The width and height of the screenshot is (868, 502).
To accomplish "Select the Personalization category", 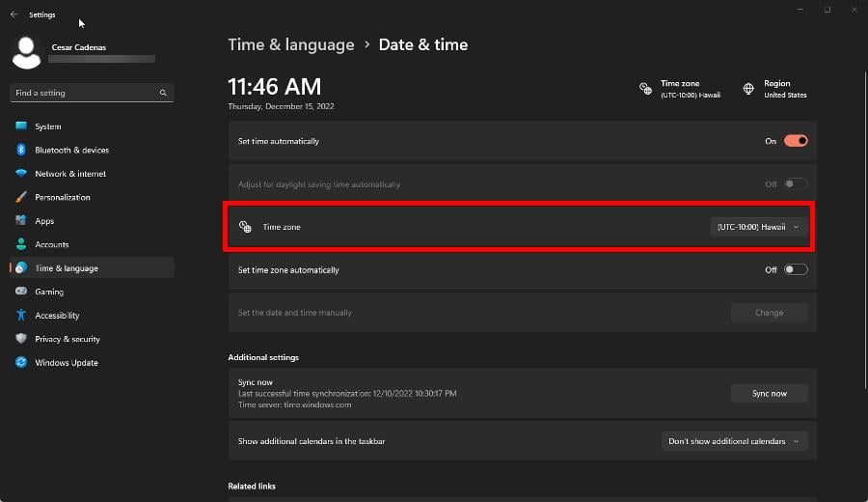I will point(92,197).
